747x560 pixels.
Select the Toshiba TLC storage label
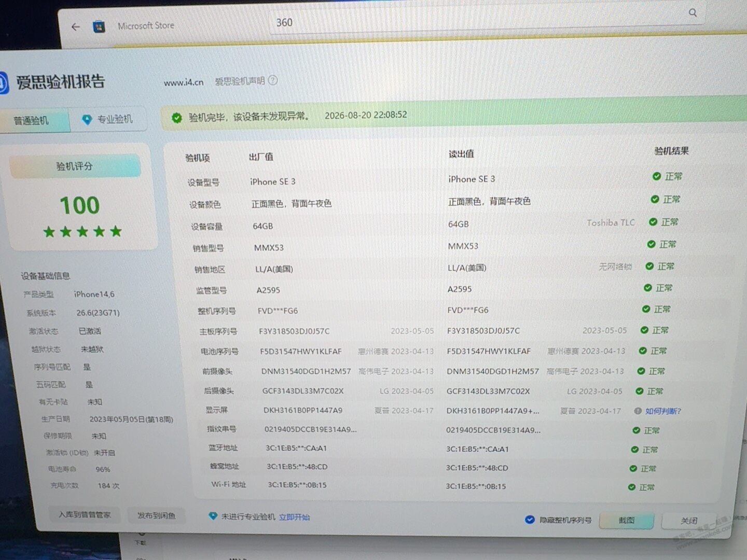[x=611, y=223]
